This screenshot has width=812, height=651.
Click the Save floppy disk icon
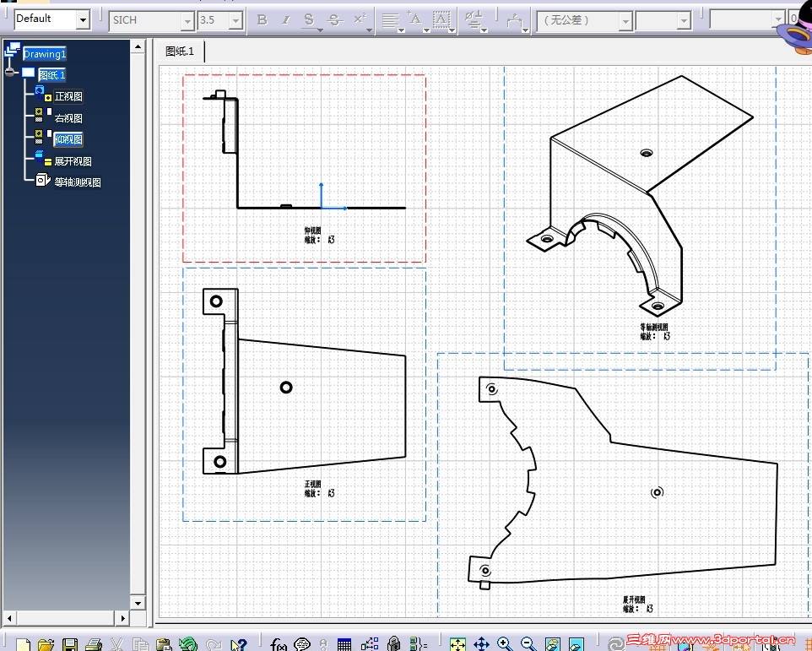pyautogui.click(x=70, y=645)
